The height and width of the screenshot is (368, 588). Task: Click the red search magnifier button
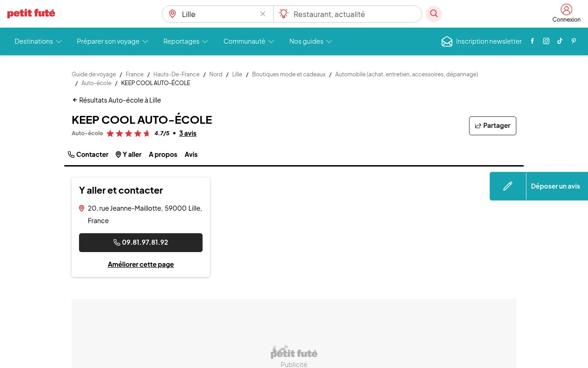434,14
